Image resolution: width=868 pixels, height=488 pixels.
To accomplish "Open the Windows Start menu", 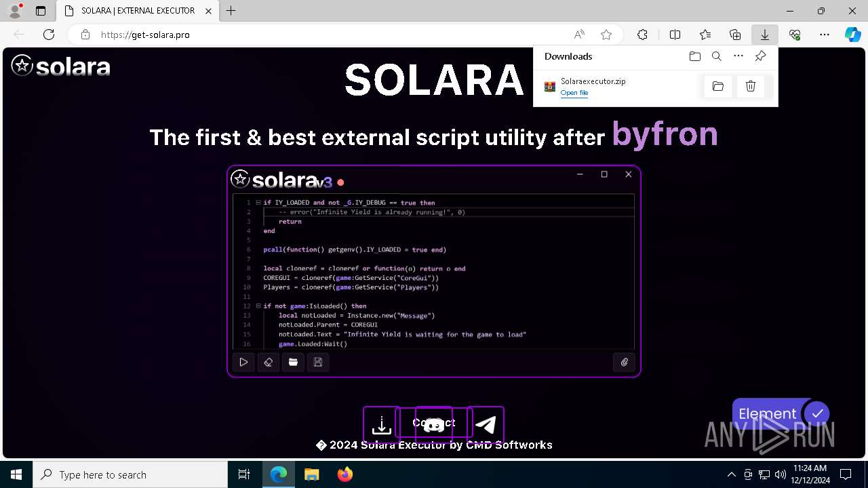I will [x=16, y=474].
